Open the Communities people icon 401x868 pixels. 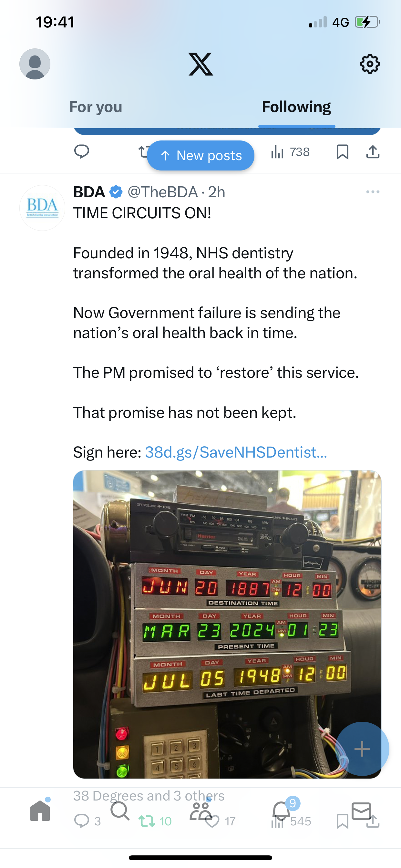click(200, 811)
